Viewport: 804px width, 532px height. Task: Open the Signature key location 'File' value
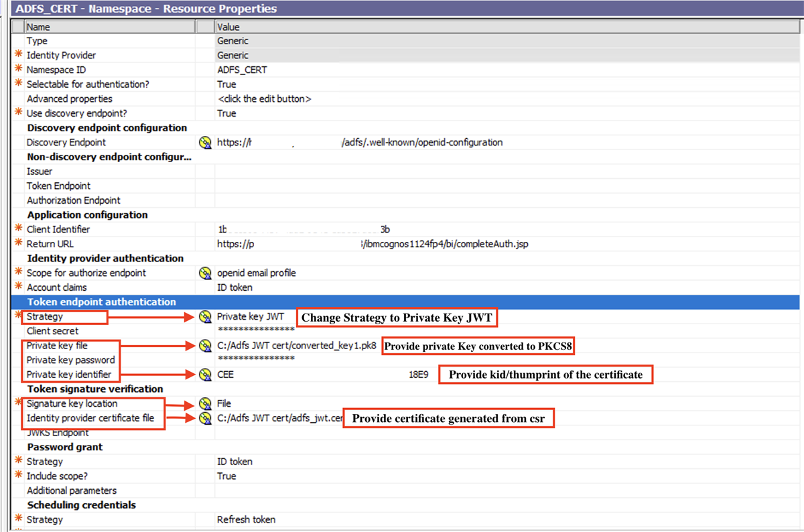point(224,404)
